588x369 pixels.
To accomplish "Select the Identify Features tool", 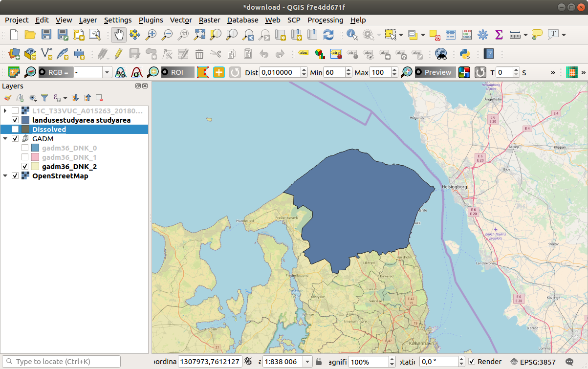I will pos(352,35).
